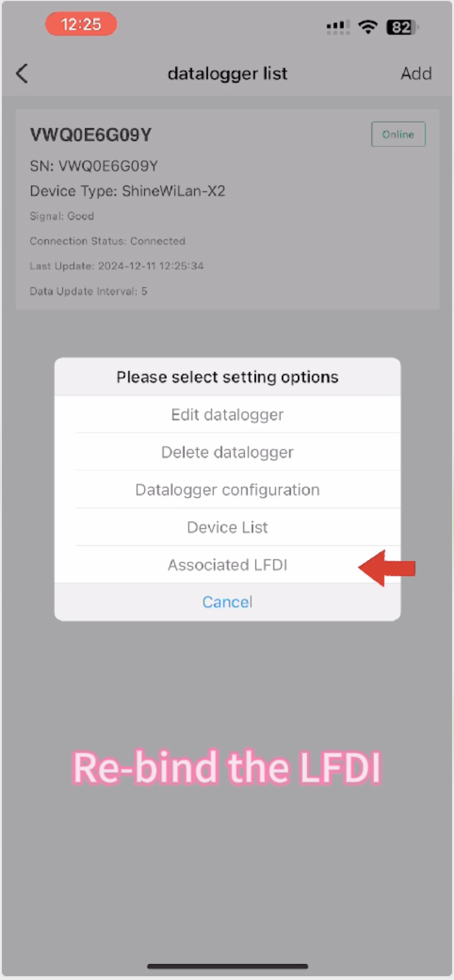Choose Edit datalogger option
Image resolution: width=454 pixels, height=980 pixels.
click(x=227, y=415)
